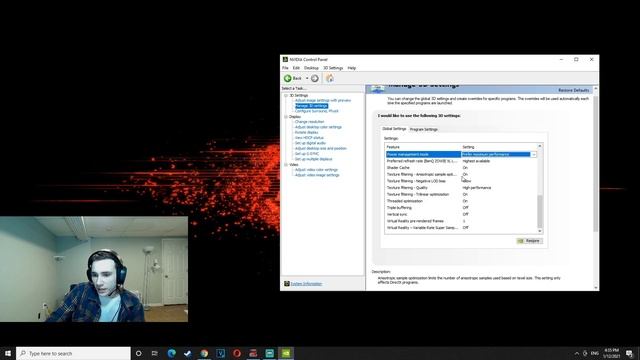Collapse the Video tree node

pyautogui.click(x=286, y=164)
